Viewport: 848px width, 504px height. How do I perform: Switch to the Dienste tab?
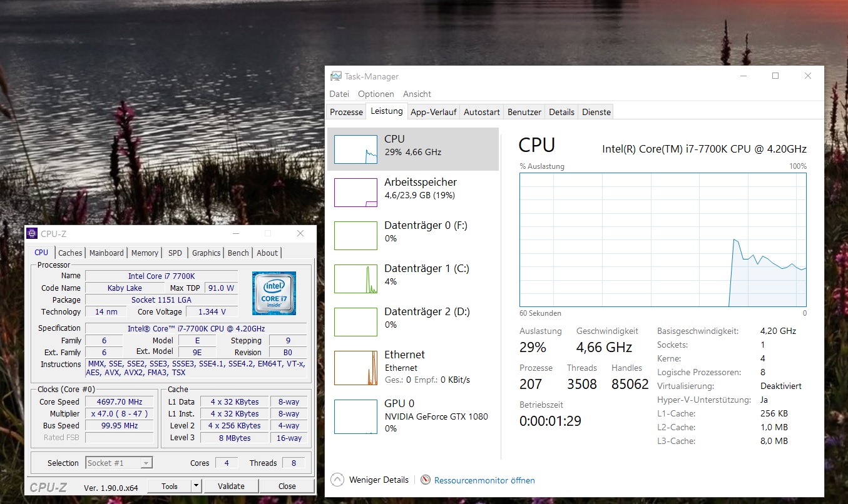coord(596,112)
